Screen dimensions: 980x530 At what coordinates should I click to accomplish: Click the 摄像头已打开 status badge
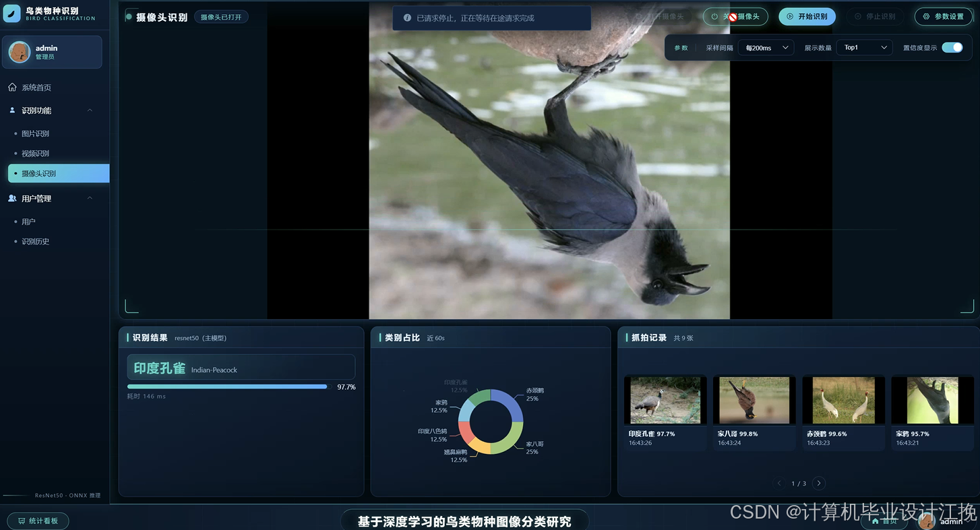[221, 17]
